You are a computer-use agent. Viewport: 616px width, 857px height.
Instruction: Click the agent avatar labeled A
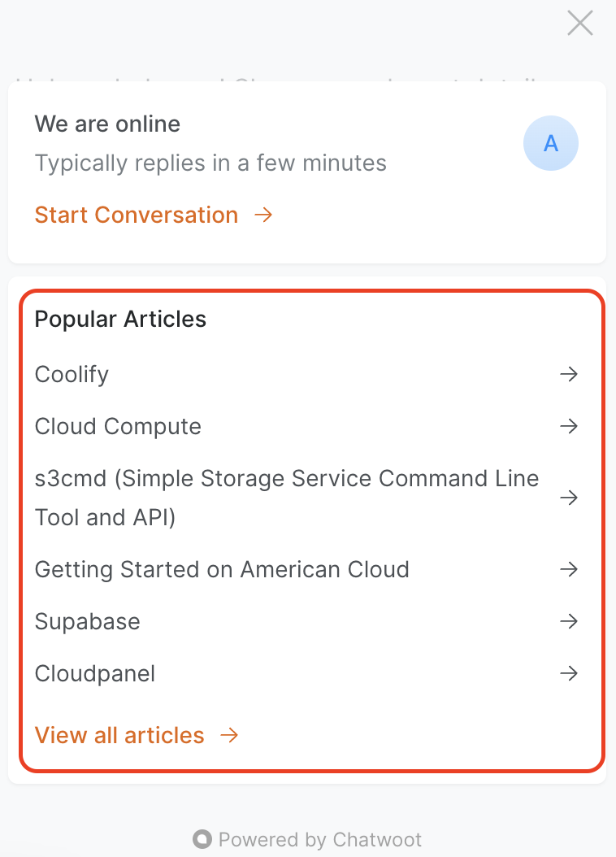[551, 143]
